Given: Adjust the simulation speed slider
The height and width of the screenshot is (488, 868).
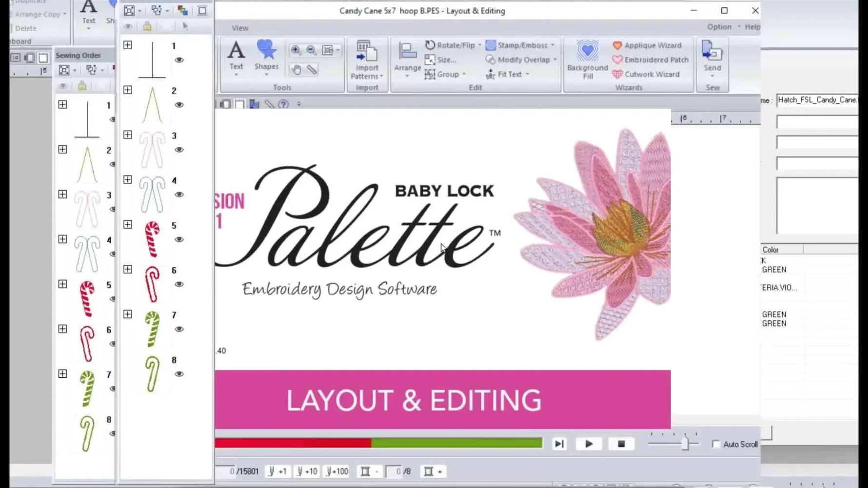Looking at the screenshot, I should (x=685, y=443).
